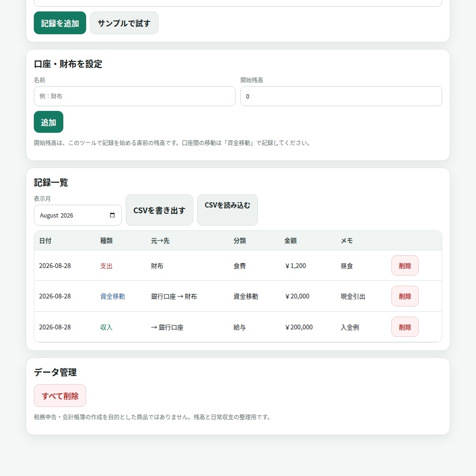
Task: Select the blue 資金移動 type cell
Action: tap(112, 296)
